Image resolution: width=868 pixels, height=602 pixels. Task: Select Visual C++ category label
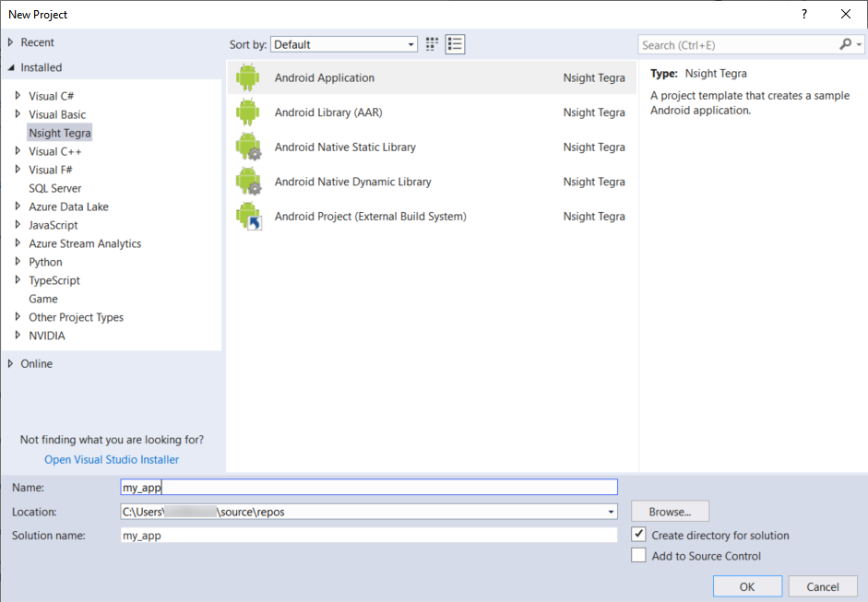[54, 151]
